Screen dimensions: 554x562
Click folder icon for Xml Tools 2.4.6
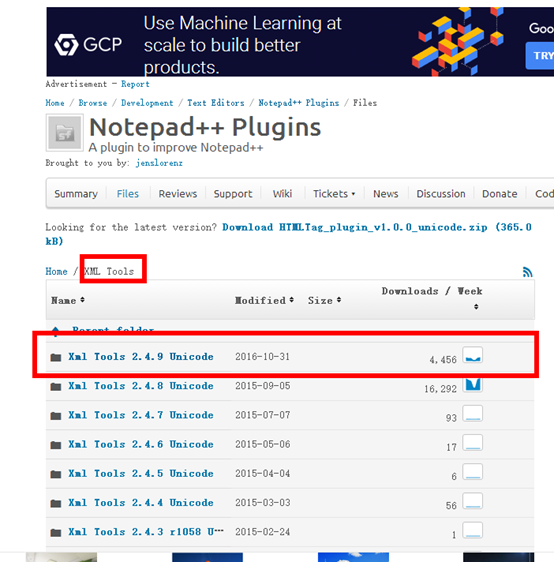56,445
